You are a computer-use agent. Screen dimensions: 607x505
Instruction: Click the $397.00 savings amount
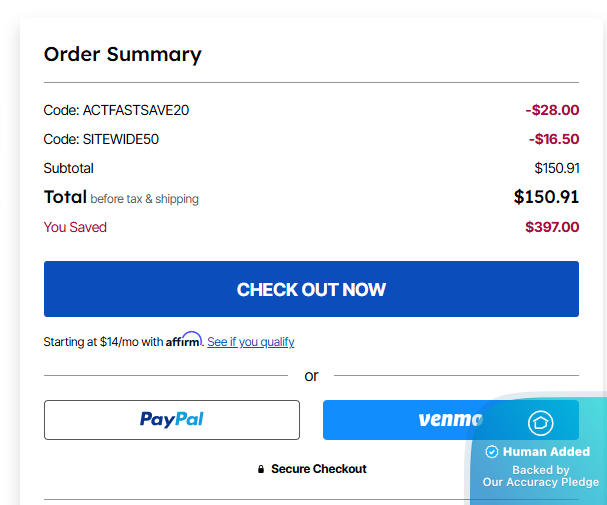[552, 227]
